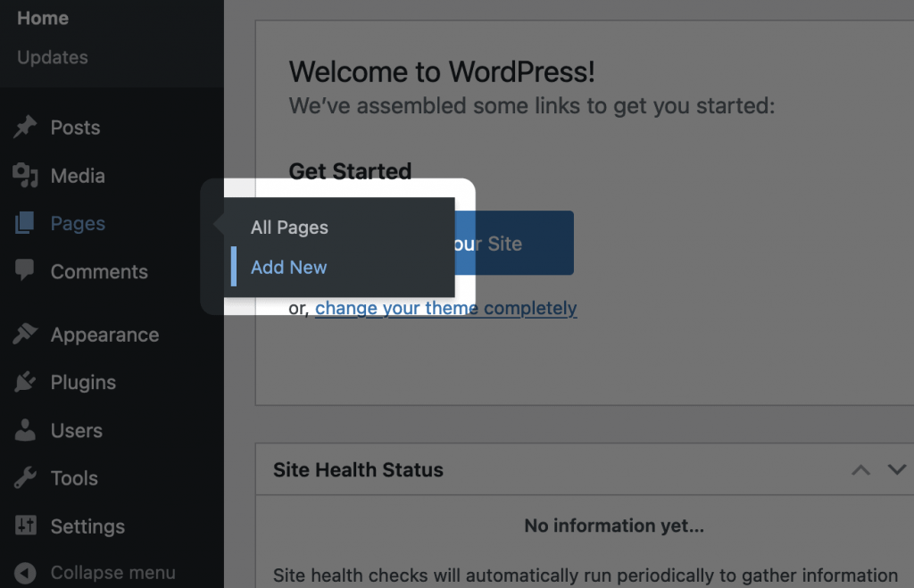The width and height of the screenshot is (914, 588).
Task: Follow the change your theme completely link
Action: [x=446, y=308]
